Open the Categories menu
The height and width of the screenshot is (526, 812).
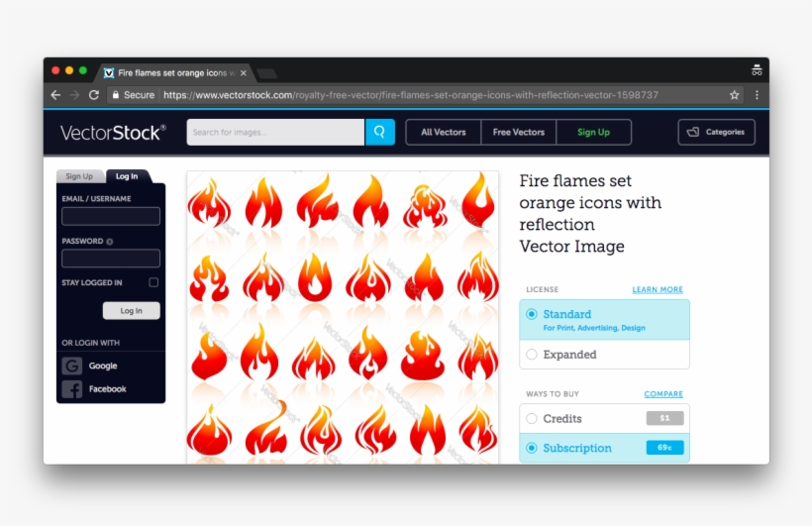(x=716, y=132)
